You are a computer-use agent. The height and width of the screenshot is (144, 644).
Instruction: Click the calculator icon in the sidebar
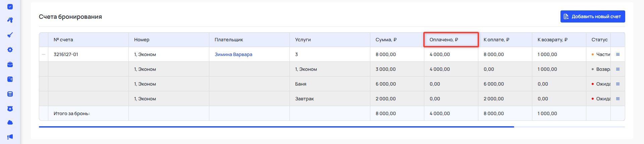tap(10, 94)
